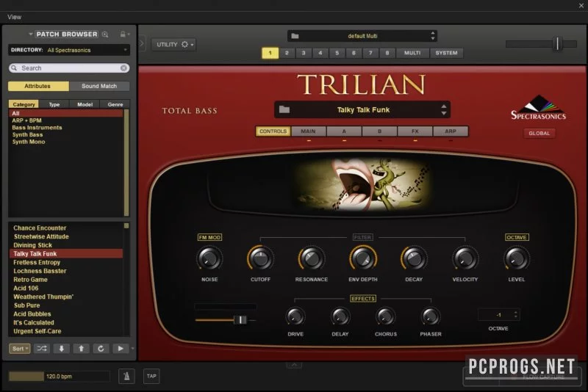Select Synth Bass category
Image resolution: width=588 pixels, height=392 pixels.
click(27, 135)
